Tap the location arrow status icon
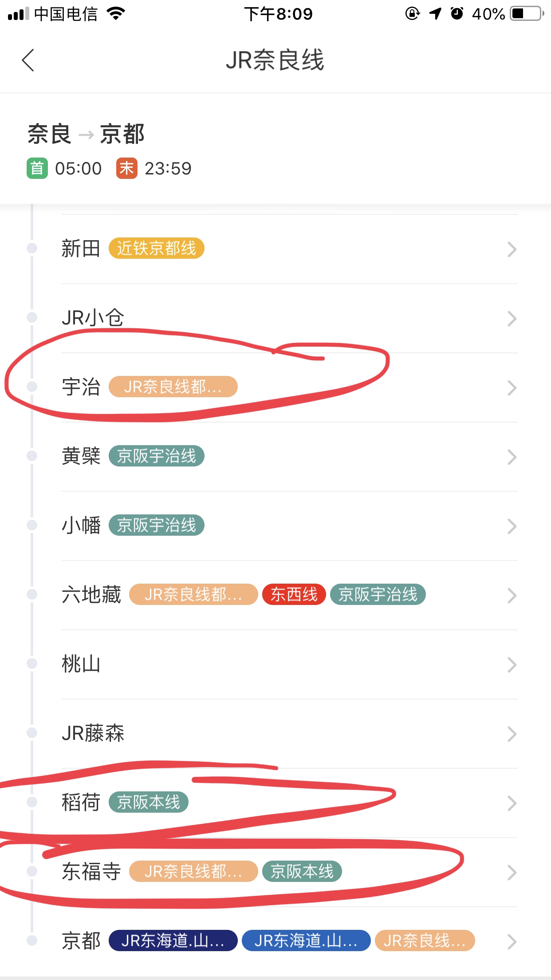 (435, 14)
